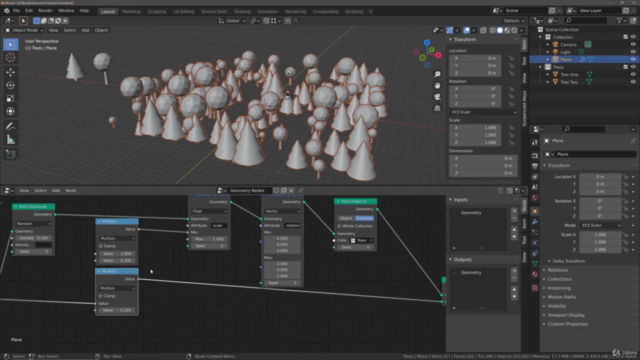Expand the Relations panel
The image size is (640, 360).
tap(558, 270)
